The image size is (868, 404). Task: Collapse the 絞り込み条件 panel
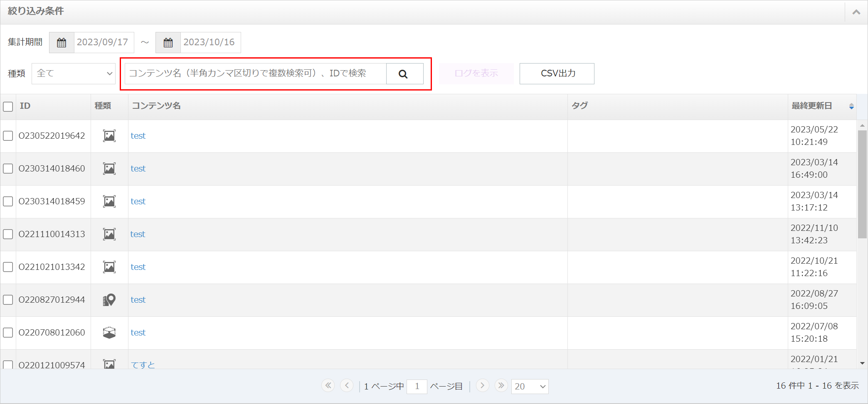pos(856,12)
